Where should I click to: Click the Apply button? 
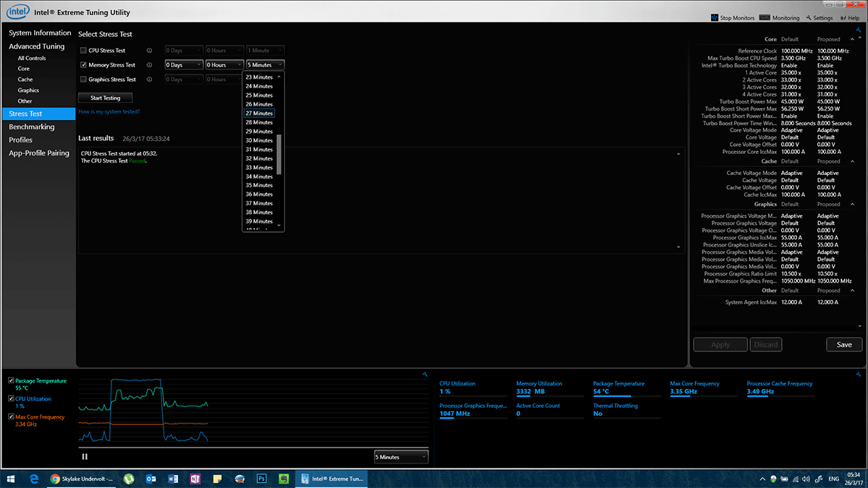click(x=720, y=345)
